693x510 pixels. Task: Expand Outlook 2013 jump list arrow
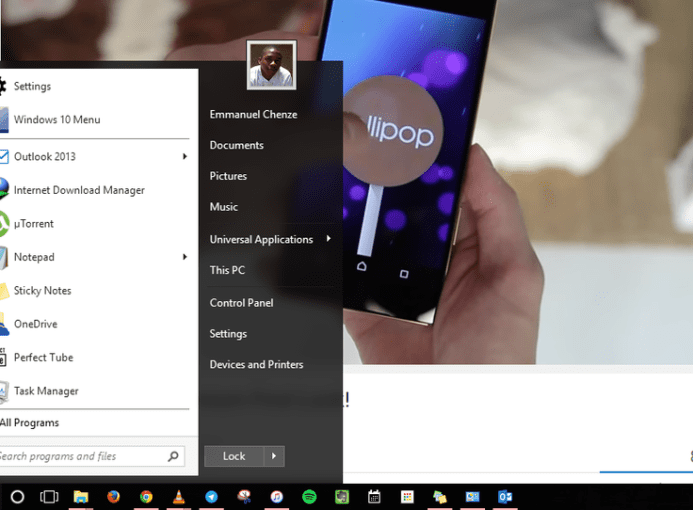pos(185,156)
